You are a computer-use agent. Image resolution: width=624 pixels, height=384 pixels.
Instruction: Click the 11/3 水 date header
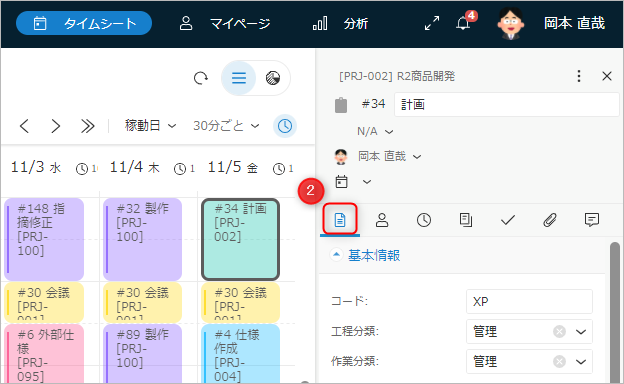tap(36, 168)
